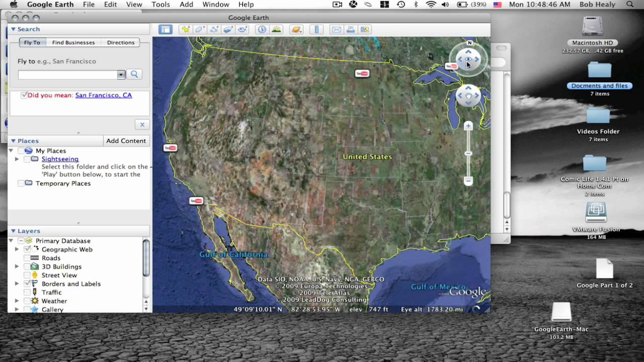This screenshot has width=644, height=362.
Task: Select the Add Path toolbar icon
Action: coord(214,30)
